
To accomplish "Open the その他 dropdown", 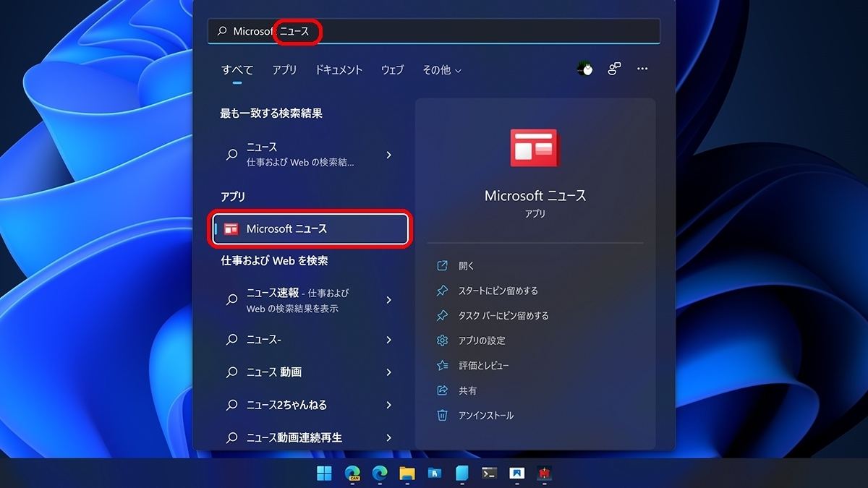I will pyautogui.click(x=441, y=70).
